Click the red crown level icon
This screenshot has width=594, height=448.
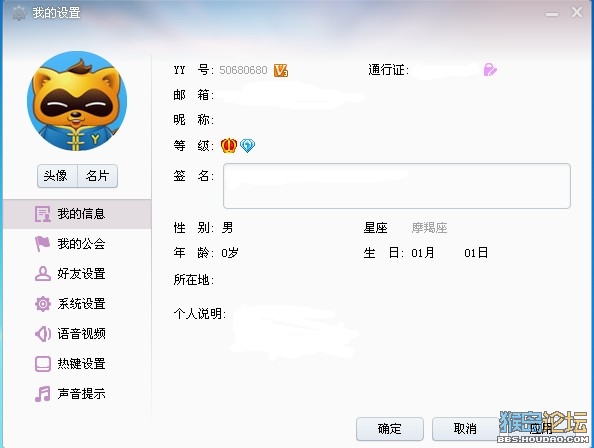(x=229, y=145)
